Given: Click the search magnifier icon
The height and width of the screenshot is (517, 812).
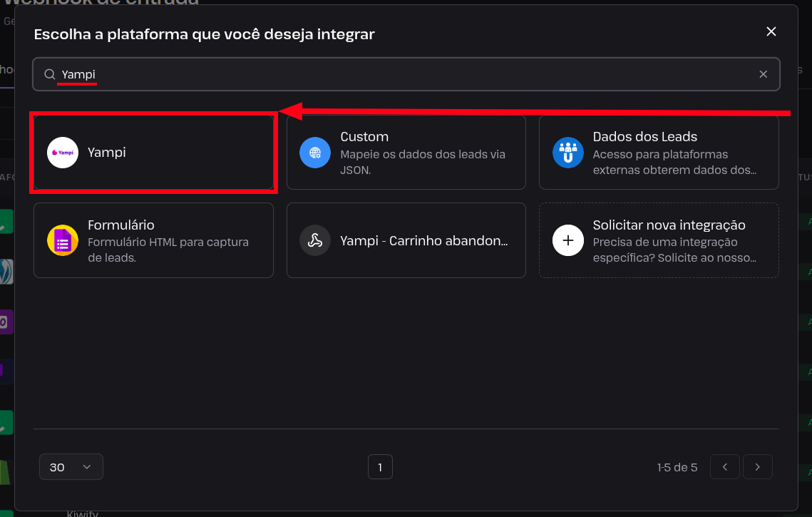Looking at the screenshot, I should pyautogui.click(x=50, y=74).
